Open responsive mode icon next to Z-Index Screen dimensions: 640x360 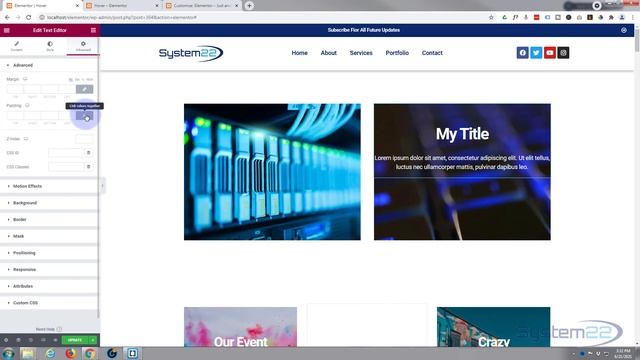tap(26, 139)
